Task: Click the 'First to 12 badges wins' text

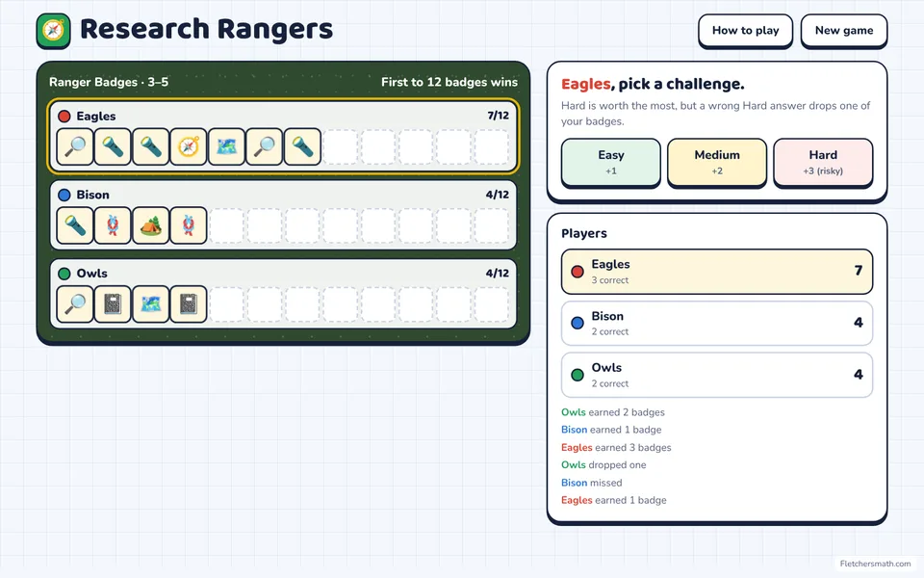Action: tap(449, 82)
